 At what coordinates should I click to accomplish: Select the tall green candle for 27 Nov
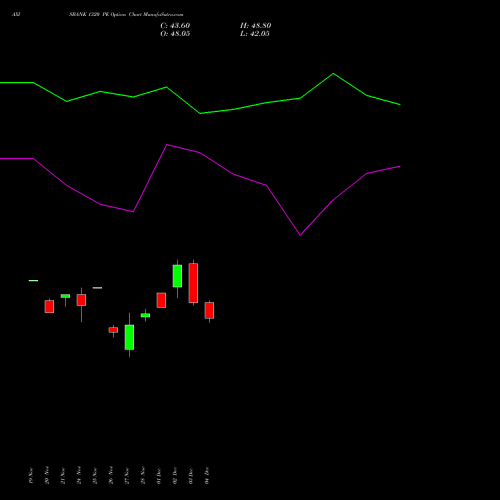pos(129,337)
